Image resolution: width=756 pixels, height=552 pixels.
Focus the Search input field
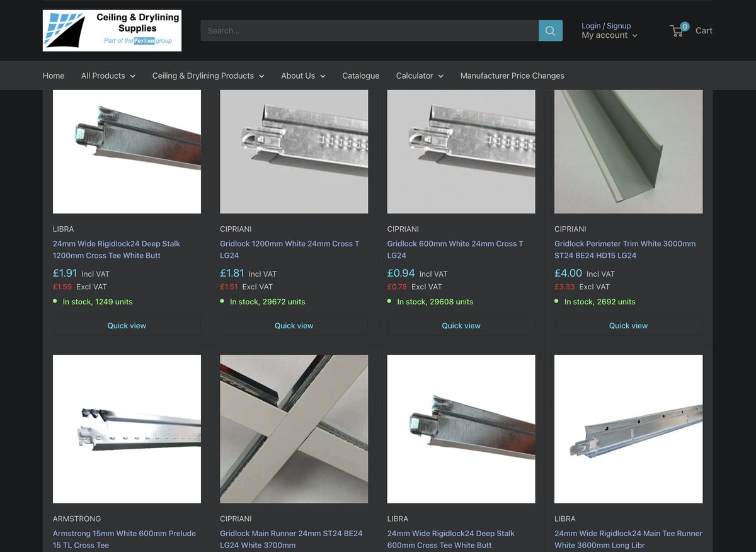pyautogui.click(x=369, y=30)
